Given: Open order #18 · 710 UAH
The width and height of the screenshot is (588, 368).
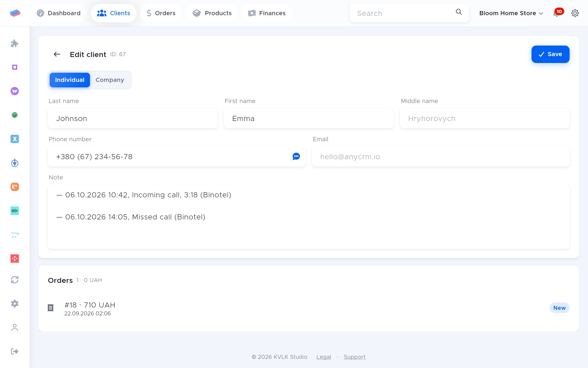Looking at the screenshot, I should pyautogui.click(x=308, y=308).
